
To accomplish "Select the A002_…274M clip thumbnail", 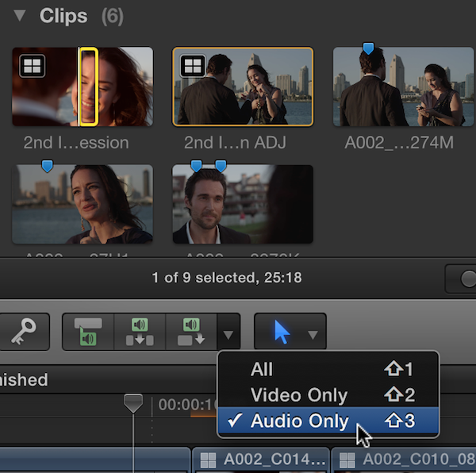I will coord(404,87).
